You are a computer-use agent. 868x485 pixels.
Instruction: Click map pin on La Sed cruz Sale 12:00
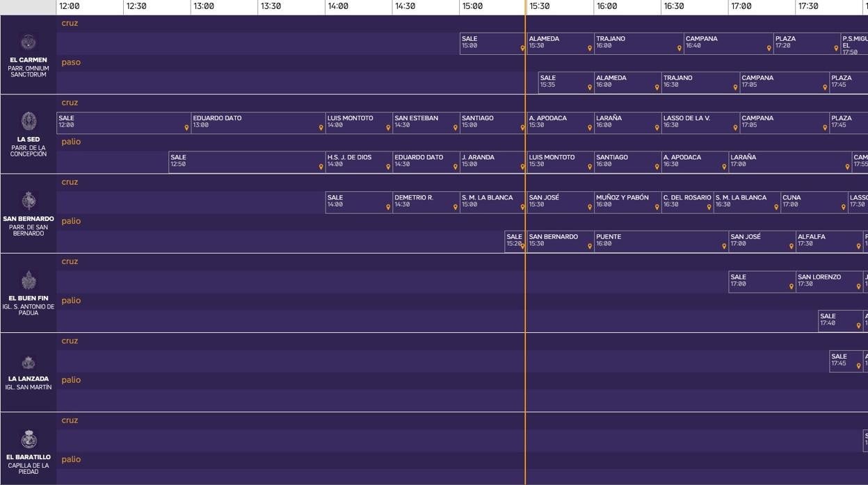pyautogui.click(x=186, y=128)
